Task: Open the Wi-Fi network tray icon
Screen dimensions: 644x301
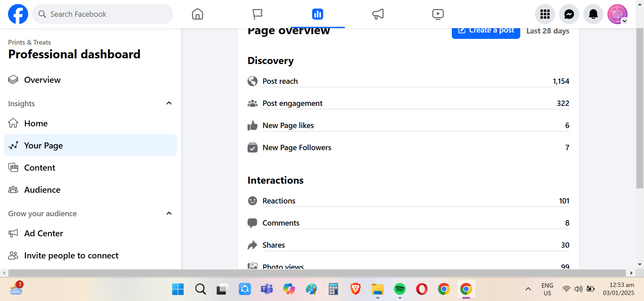Action: tap(566, 289)
